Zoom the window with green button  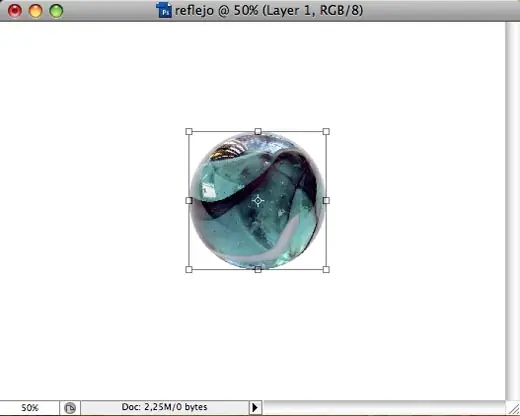tap(56, 11)
